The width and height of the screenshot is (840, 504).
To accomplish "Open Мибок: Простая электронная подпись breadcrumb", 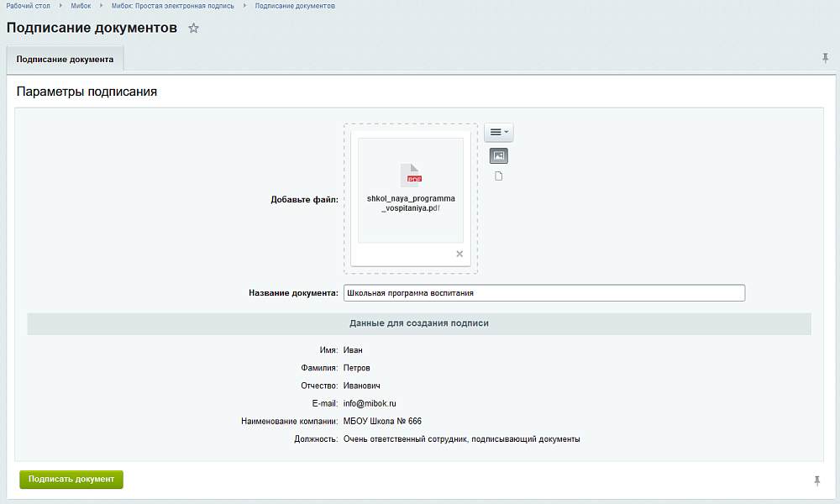I will [x=173, y=6].
